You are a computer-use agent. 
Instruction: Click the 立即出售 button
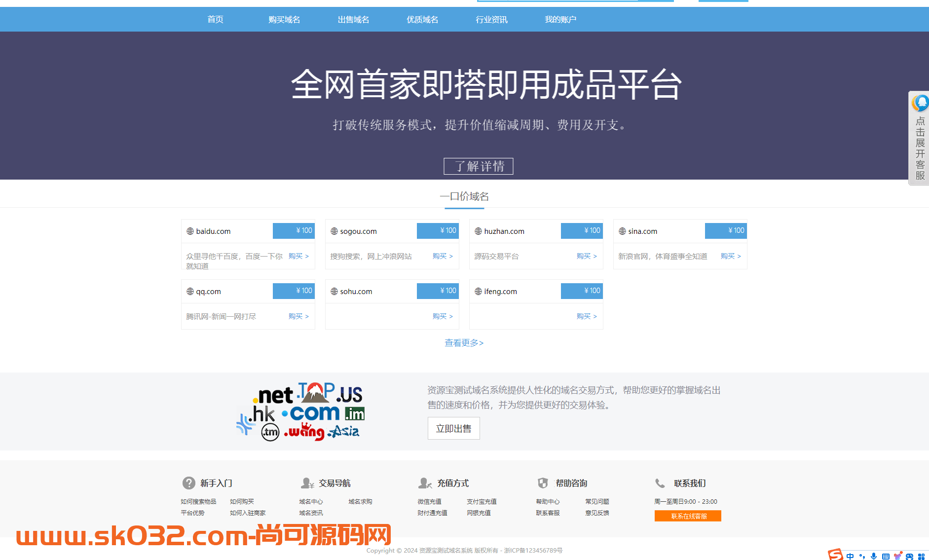coord(454,429)
